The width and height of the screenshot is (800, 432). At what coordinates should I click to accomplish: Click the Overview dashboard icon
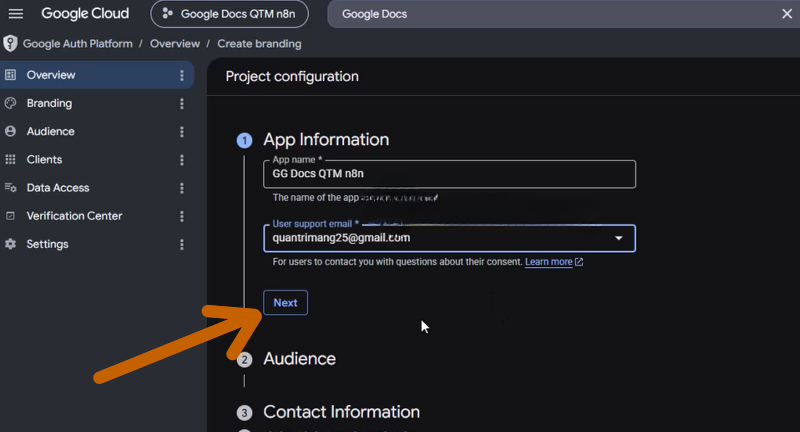(x=10, y=75)
